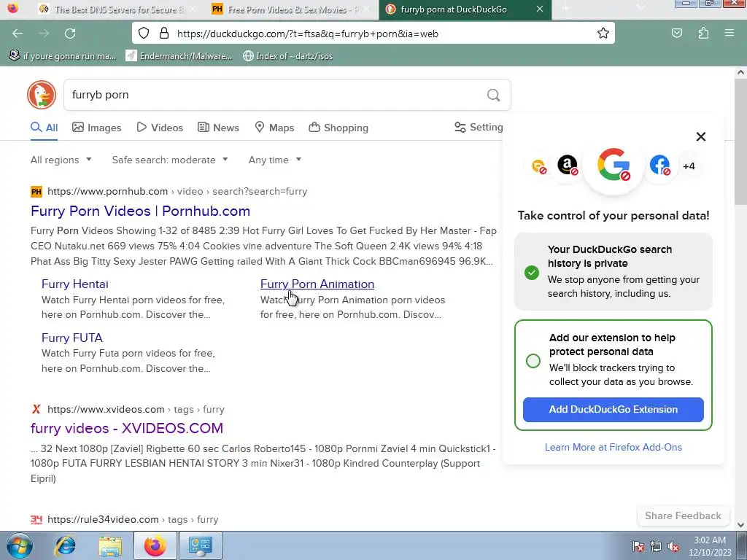Bookmark this page with the star

pyautogui.click(x=603, y=33)
